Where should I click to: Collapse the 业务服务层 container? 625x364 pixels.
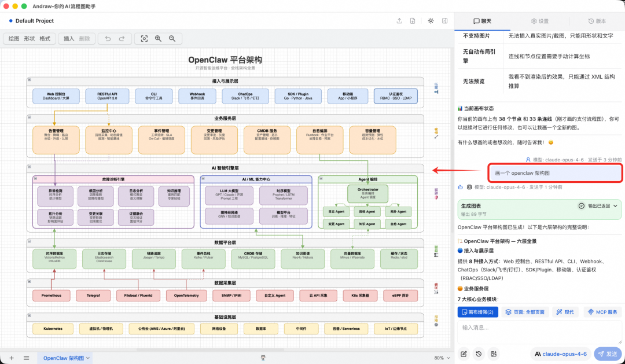(29, 117)
